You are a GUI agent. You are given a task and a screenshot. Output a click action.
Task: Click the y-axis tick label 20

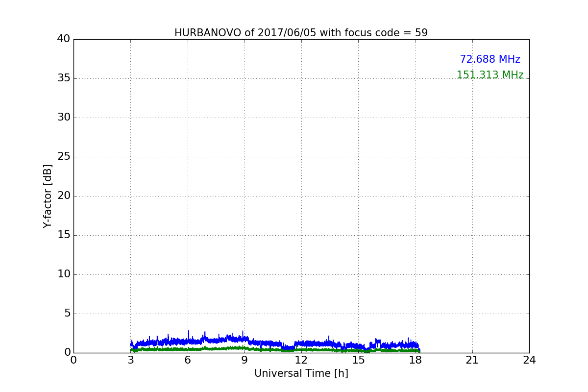pyautogui.click(x=64, y=196)
